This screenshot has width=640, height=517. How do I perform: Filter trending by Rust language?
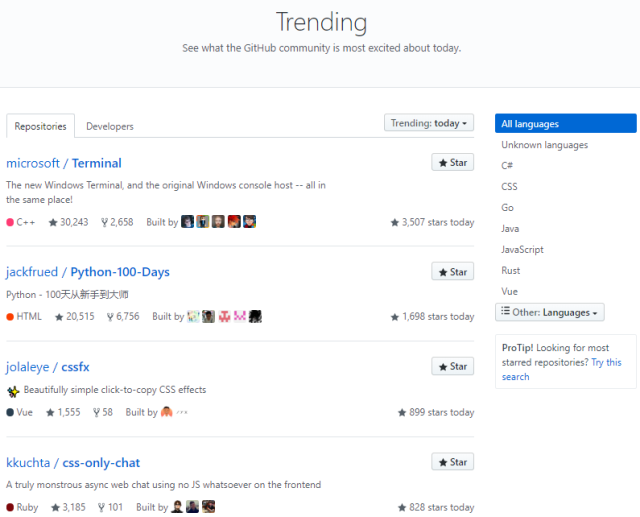point(511,271)
